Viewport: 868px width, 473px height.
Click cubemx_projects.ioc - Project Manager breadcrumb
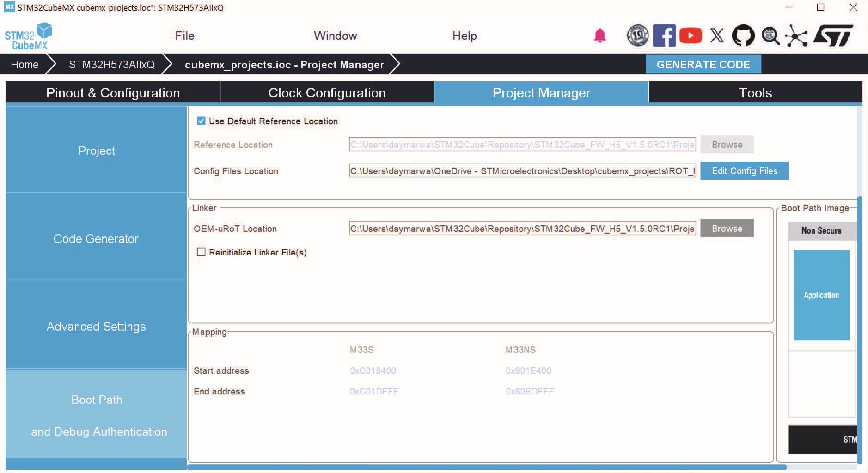(284, 64)
